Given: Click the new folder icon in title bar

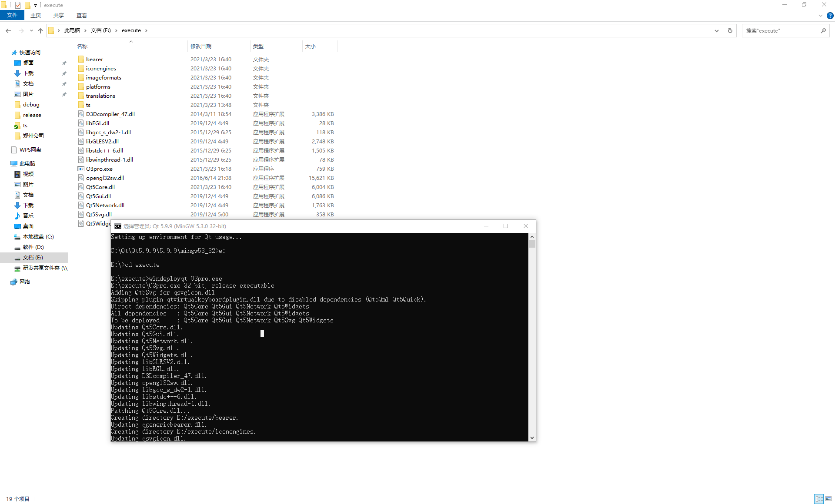Looking at the screenshot, I should coord(27,5).
